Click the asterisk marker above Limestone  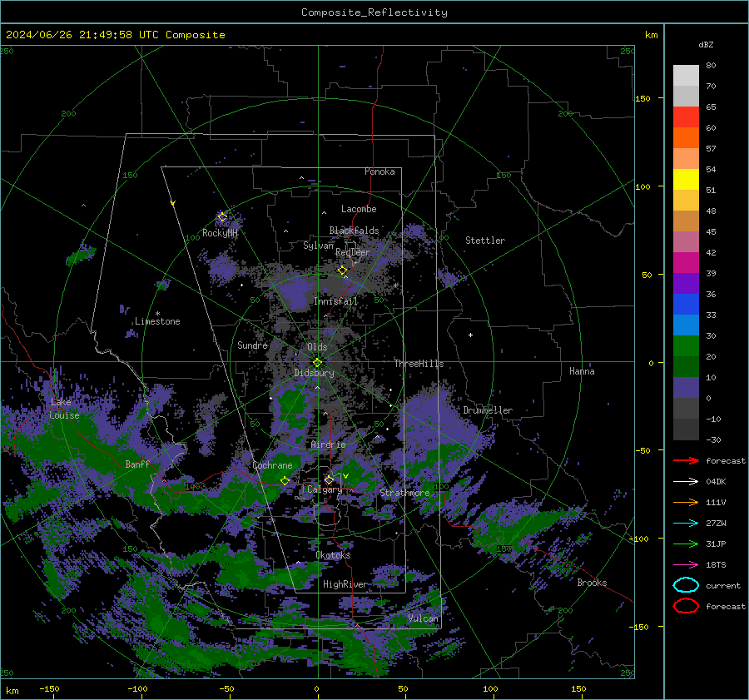click(157, 314)
